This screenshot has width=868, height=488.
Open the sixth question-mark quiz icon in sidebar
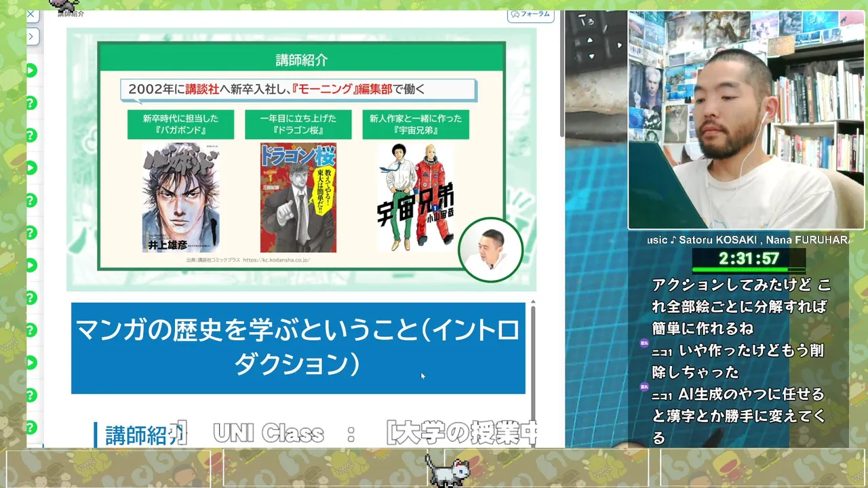[31, 331]
